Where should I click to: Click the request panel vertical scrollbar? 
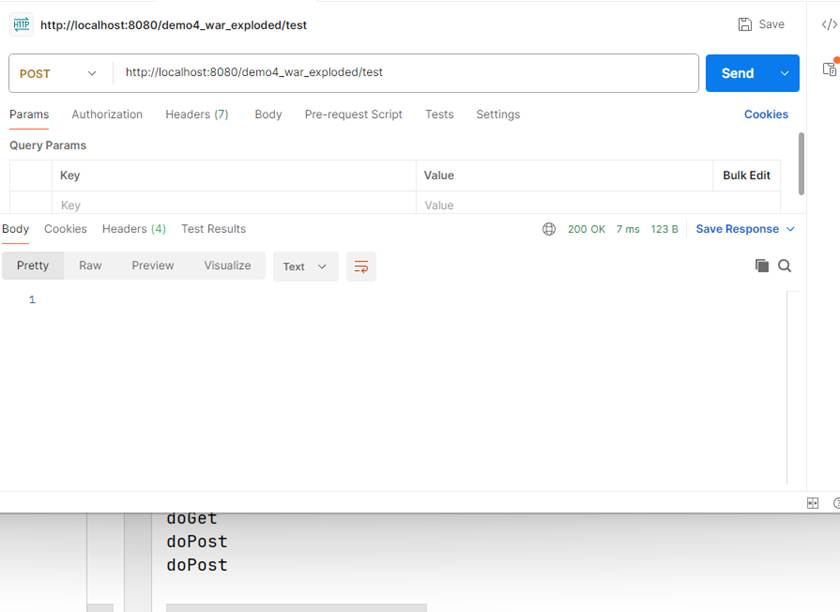(801, 163)
